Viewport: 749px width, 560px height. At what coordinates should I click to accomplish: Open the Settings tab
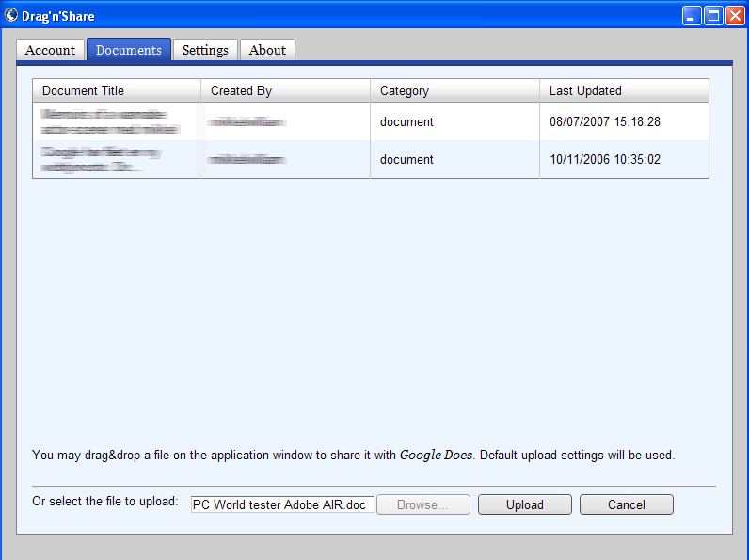205,50
